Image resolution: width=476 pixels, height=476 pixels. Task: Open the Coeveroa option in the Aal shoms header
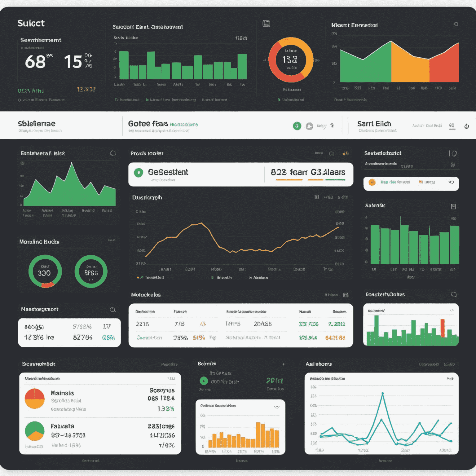[x=429, y=364]
